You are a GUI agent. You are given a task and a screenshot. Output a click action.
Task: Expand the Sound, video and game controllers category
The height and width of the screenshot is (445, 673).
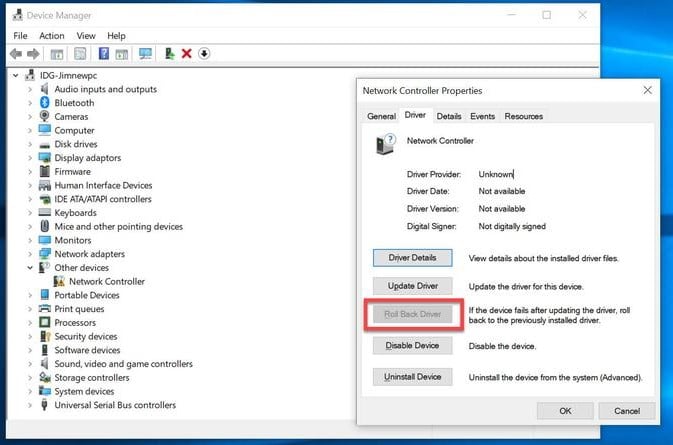coord(30,364)
